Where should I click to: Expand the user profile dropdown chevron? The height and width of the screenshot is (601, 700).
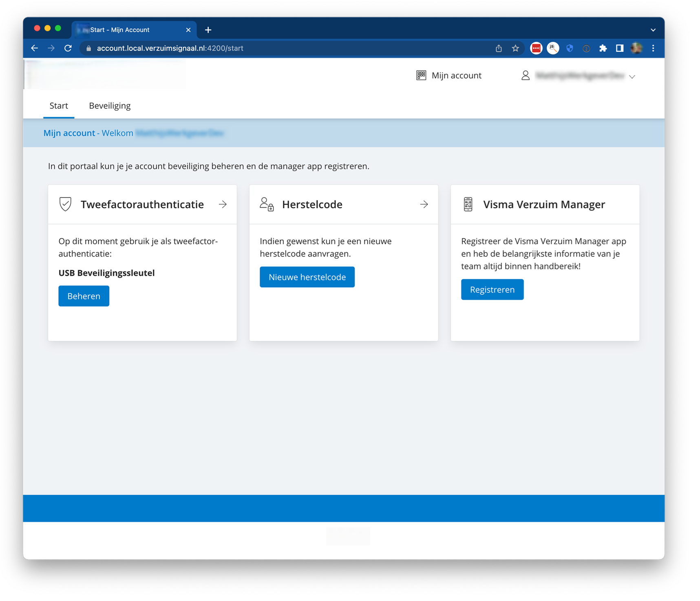(x=632, y=77)
